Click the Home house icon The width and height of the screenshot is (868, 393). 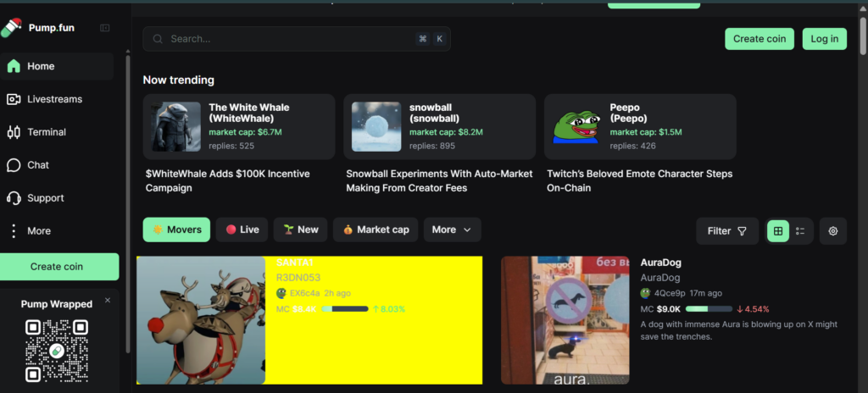pyautogui.click(x=14, y=66)
